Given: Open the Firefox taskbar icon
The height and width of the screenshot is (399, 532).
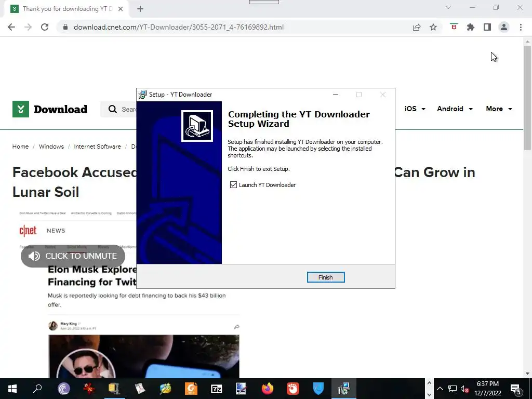Looking at the screenshot, I should click(x=268, y=389).
